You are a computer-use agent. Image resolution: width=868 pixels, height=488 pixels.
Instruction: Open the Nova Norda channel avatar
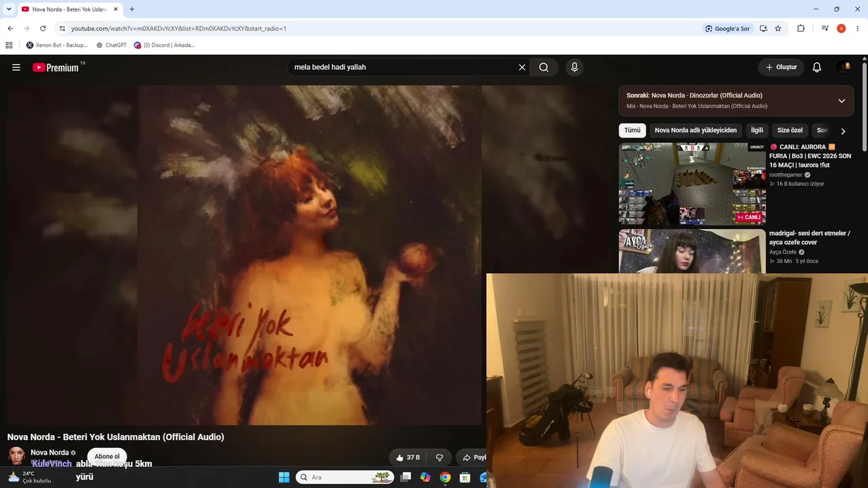[x=16, y=455]
